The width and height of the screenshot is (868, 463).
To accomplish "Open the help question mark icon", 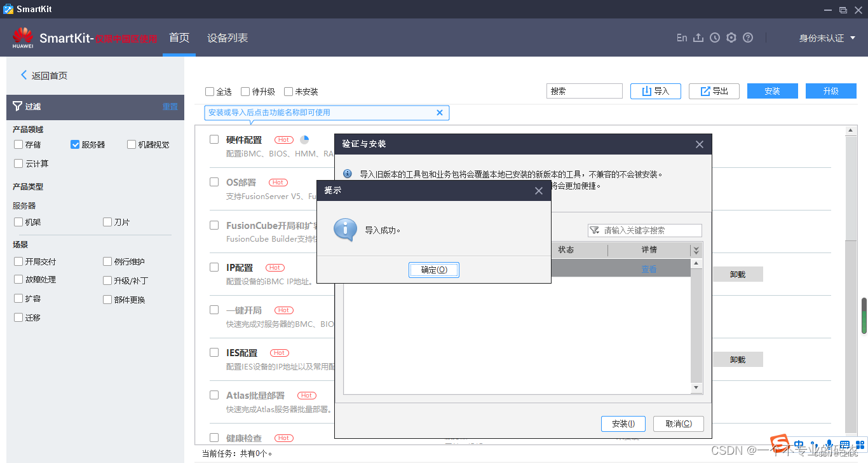I will point(748,38).
